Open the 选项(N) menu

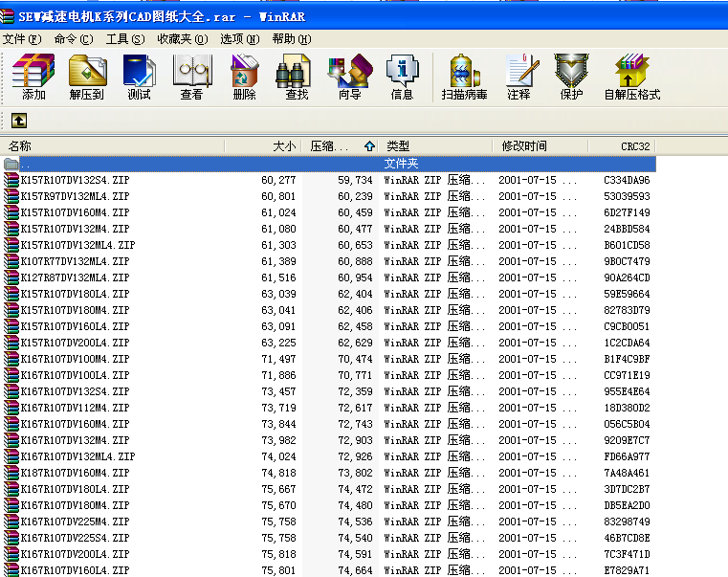(239, 39)
